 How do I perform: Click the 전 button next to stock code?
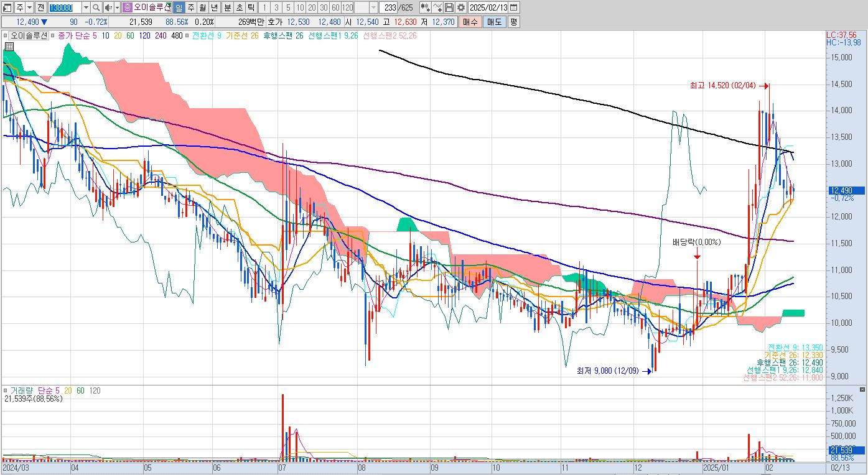click(x=40, y=7)
